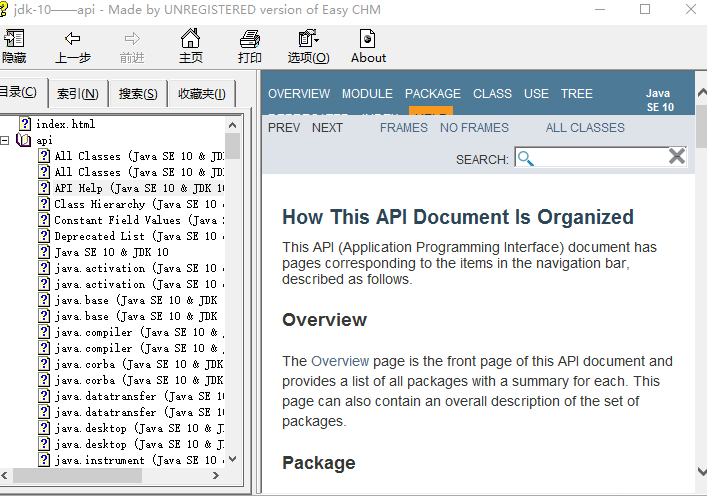Open index.html in the contents tree

[x=65, y=124]
